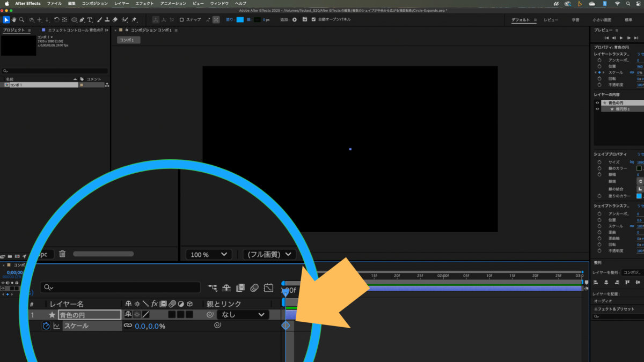The height and width of the screenshot is (362, 644).
Task: Click the trash delete icon in Project panel
Action: click(x=62, y=254)
